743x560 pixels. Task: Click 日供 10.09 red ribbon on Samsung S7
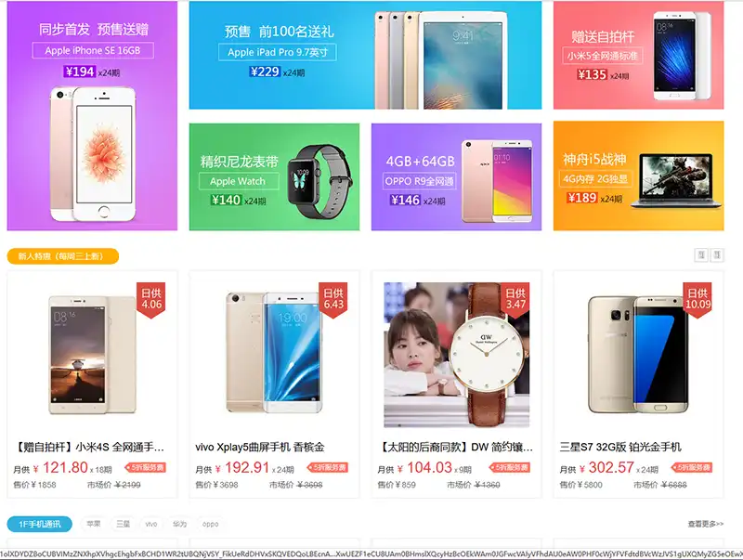click(x=697, y=300)
